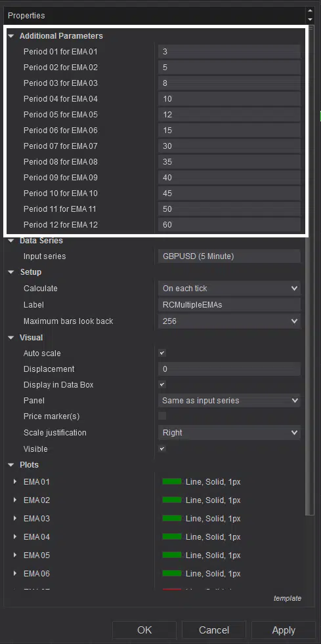Click the Period 12 for EMA 12 field
The height and width of the screenshot is (644, 321).
(x=229, y=225)
